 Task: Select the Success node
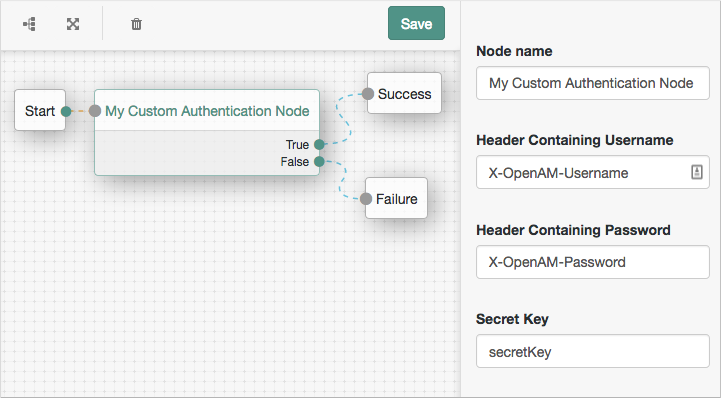405,93
